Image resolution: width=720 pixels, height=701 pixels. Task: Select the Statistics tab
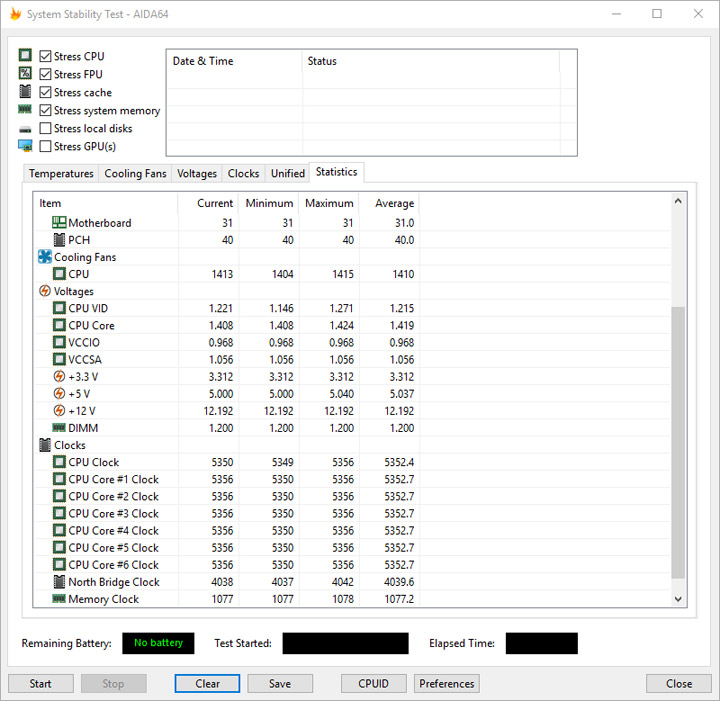pyautogui.click(x=337, y=172)
